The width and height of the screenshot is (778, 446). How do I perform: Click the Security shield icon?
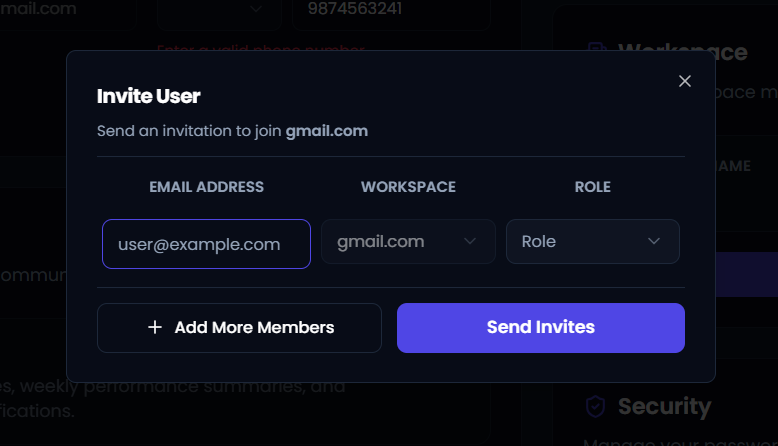(595, 407)
